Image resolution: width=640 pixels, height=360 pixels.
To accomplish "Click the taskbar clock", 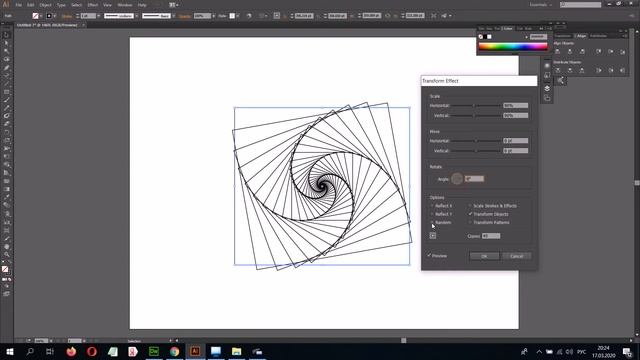I will (603, 351).
